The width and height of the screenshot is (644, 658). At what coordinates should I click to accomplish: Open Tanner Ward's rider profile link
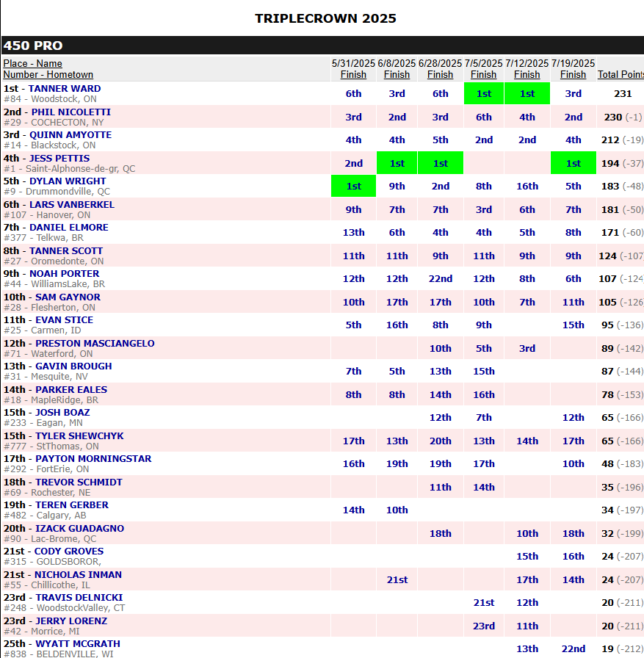(x=65, y=89)
